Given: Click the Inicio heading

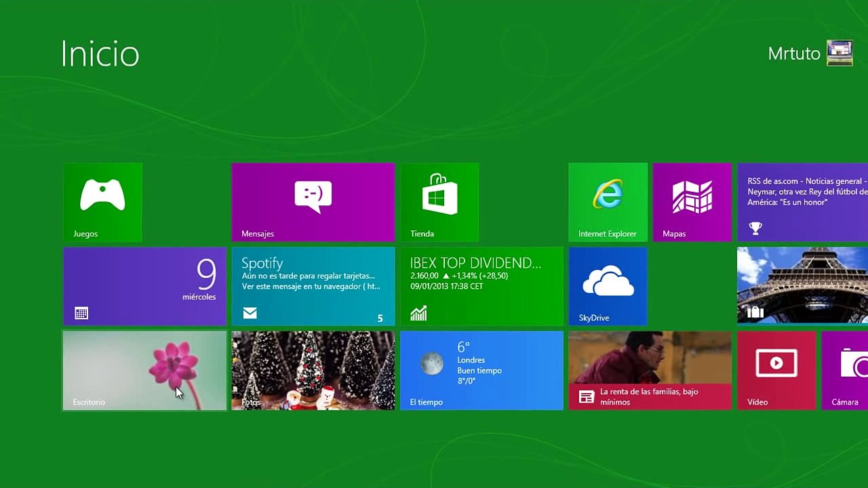Looking at the screenshot, I should coord(100,54).
